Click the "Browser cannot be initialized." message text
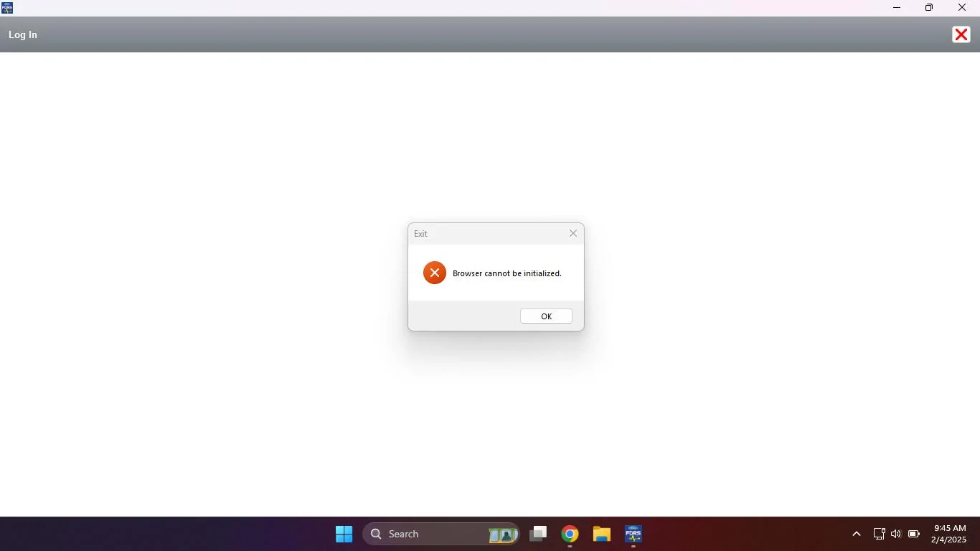This screenshot has width=980, height=551. [x=507, y=273]
